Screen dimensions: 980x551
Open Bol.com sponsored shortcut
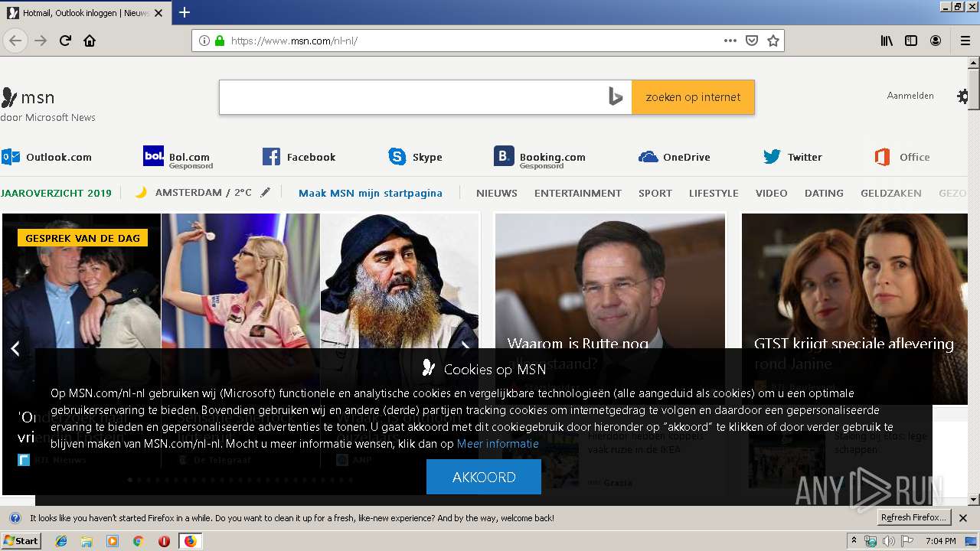178,157
